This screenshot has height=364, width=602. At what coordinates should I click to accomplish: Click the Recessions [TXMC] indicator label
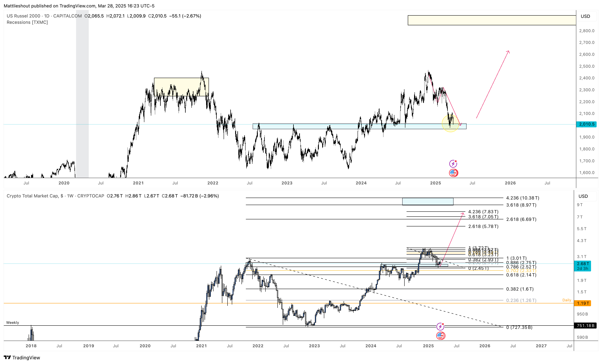click(27, 22)
